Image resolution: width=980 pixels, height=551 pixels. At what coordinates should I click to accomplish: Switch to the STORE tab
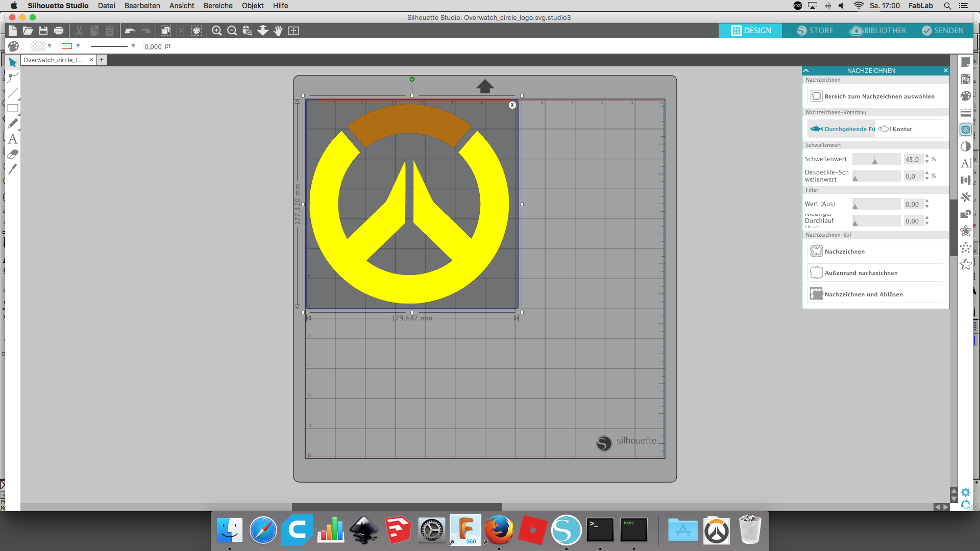pyautogui.click(x=815, y=31)
